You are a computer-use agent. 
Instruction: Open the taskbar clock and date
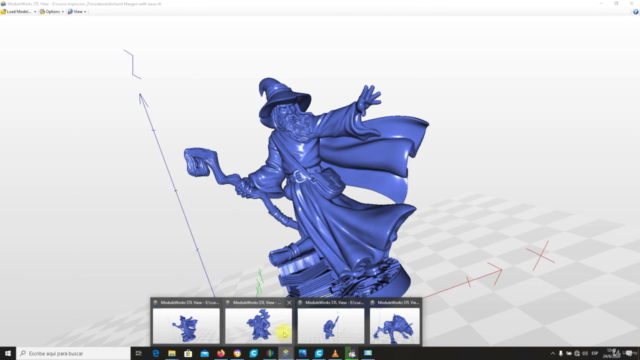click(611, 353)
